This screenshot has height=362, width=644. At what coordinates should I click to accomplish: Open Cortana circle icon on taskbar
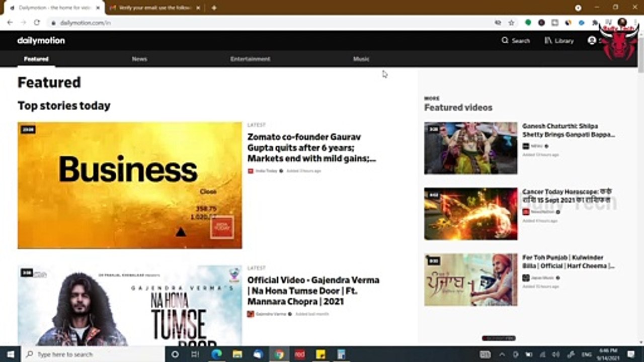[x=175, y=354]
